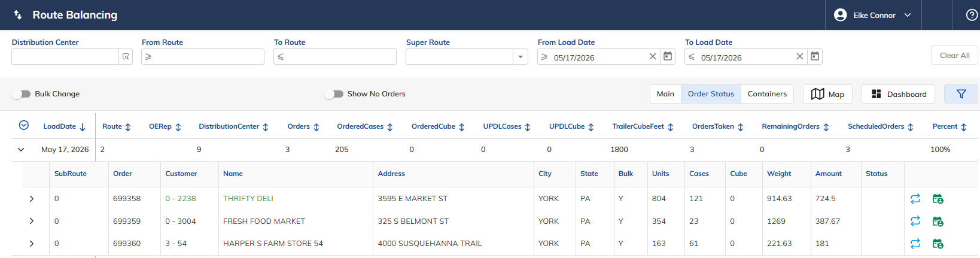Open the To Load Date calendar picker

(x=815, y=56)
